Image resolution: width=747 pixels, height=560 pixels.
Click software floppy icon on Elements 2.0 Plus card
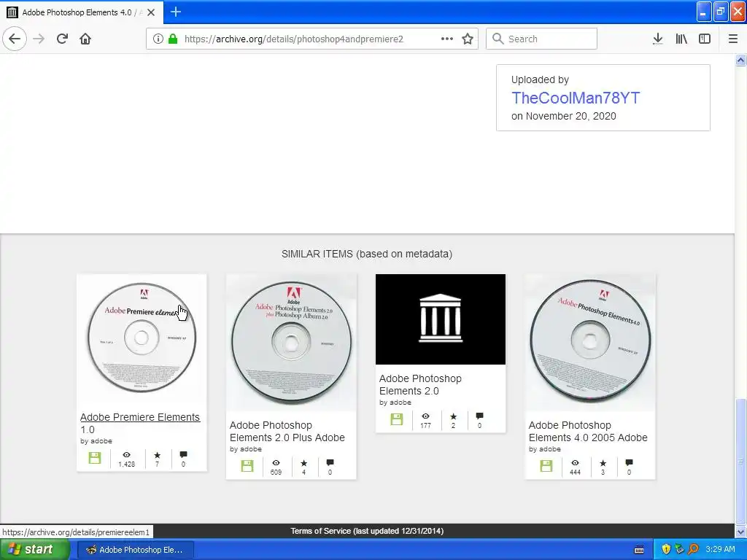247,466
